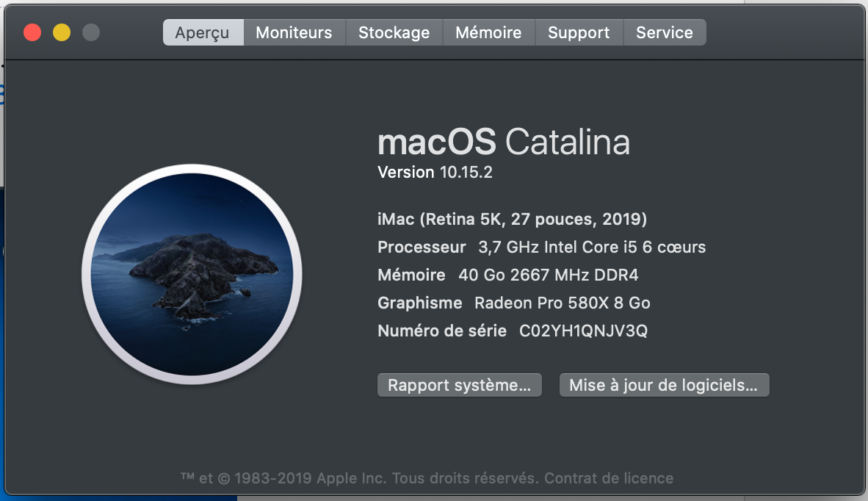868x501 pixels.
Task: Show the Mémoire tab at the top
Action: 488,32
